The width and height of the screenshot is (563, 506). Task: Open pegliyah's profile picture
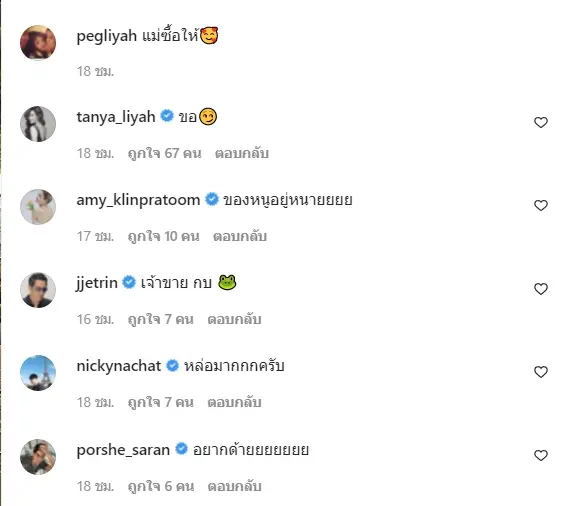pyautogui.click(x=38, y=42)
